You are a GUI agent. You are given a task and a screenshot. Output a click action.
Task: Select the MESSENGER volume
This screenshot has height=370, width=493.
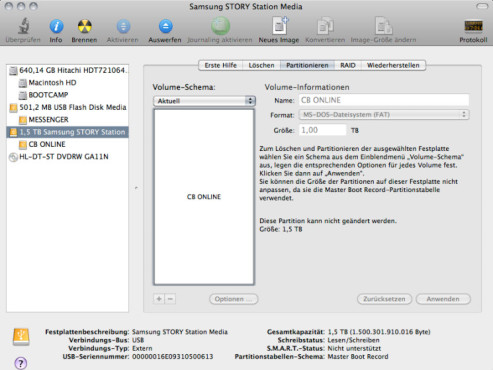[x=68, y=120]
